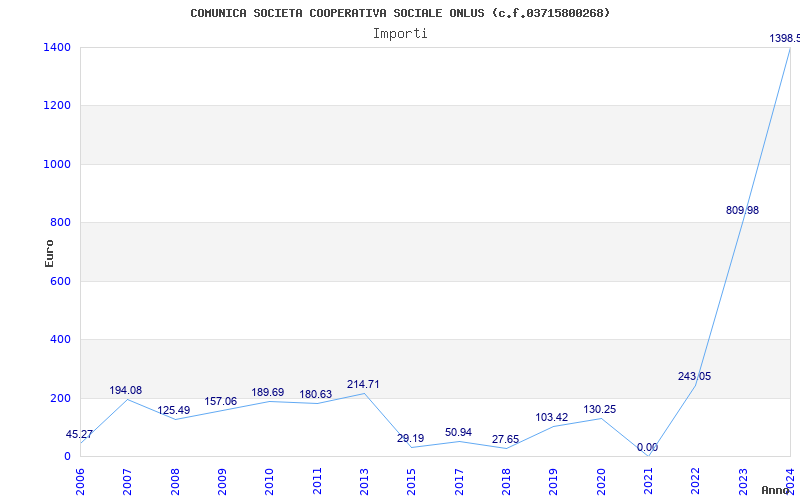Image resolution: width=800 pixels, height=500 pixels.
Task: Select the 2008 x-axis year label
Action: [175, 481]
